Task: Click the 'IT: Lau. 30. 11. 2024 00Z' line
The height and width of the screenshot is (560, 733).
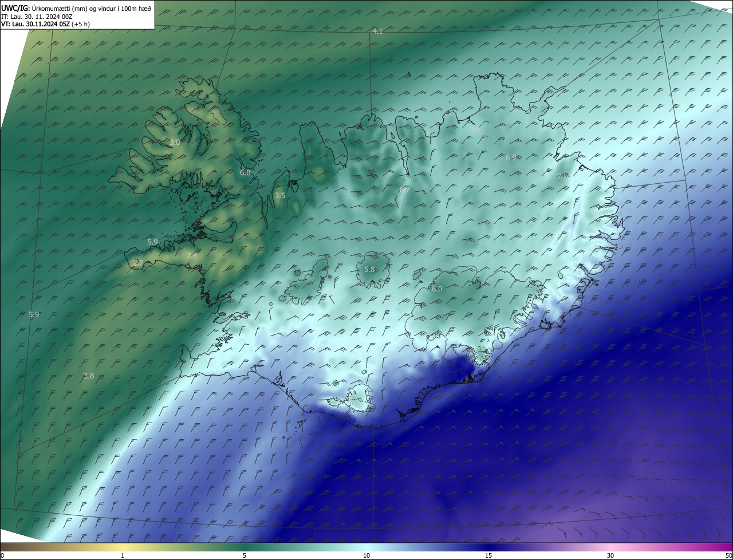Action: coord(37,17)
